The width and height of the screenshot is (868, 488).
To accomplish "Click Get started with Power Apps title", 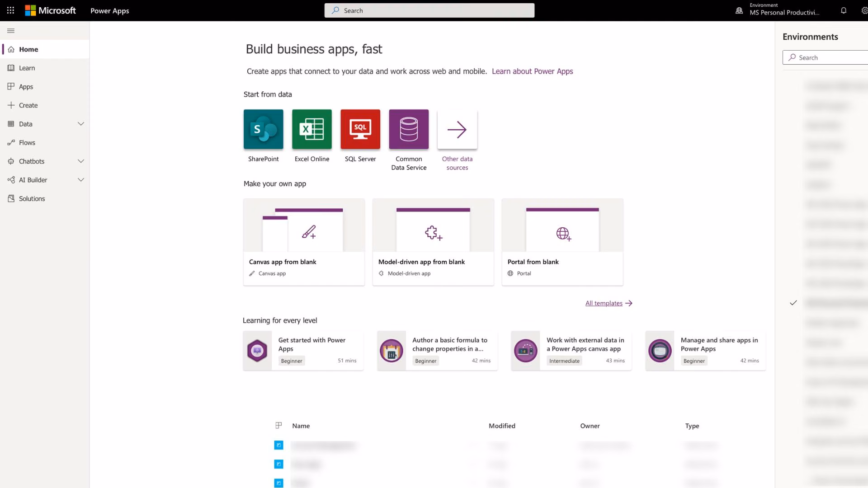I will point(311,344).
